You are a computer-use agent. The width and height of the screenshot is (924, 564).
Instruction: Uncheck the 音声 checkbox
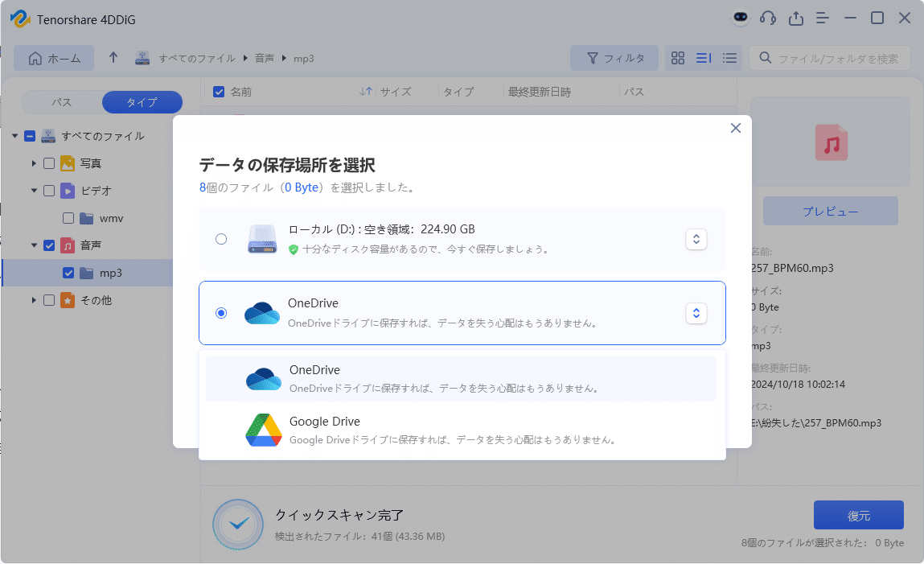[x=49, y=245]
